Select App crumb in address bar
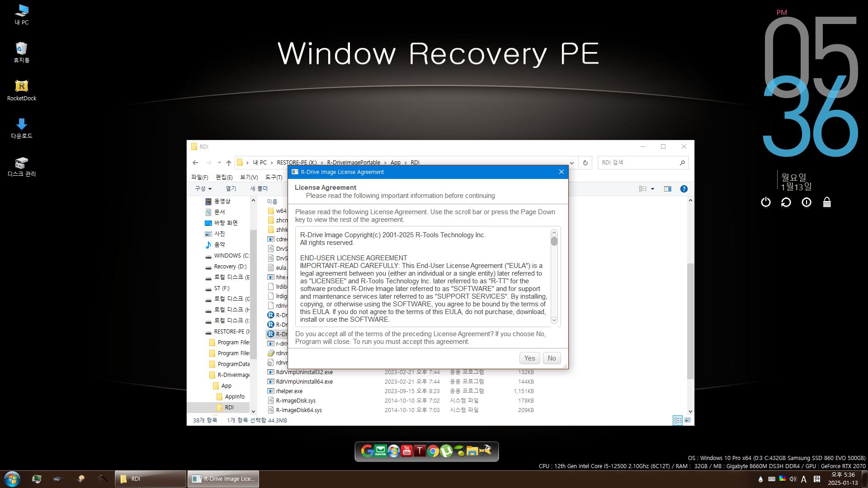This screenshot has height=488, width=868. pos(396,163)
